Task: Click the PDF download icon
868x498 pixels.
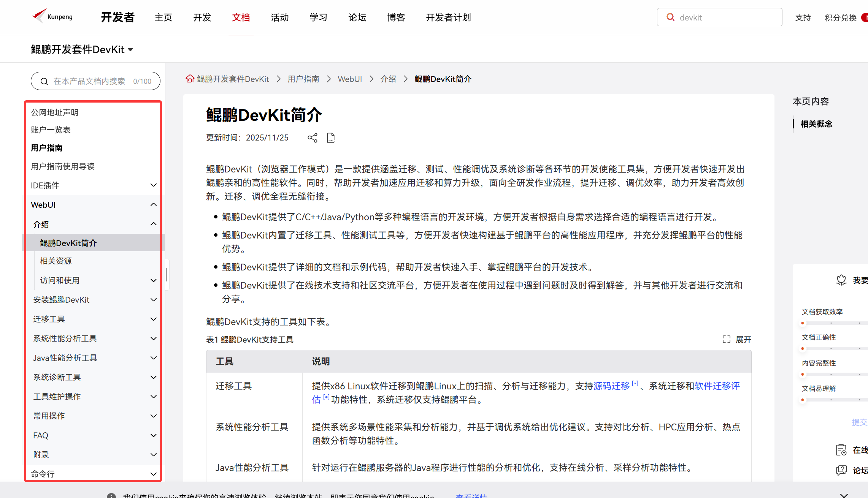Action: click(x=331, y=138)
